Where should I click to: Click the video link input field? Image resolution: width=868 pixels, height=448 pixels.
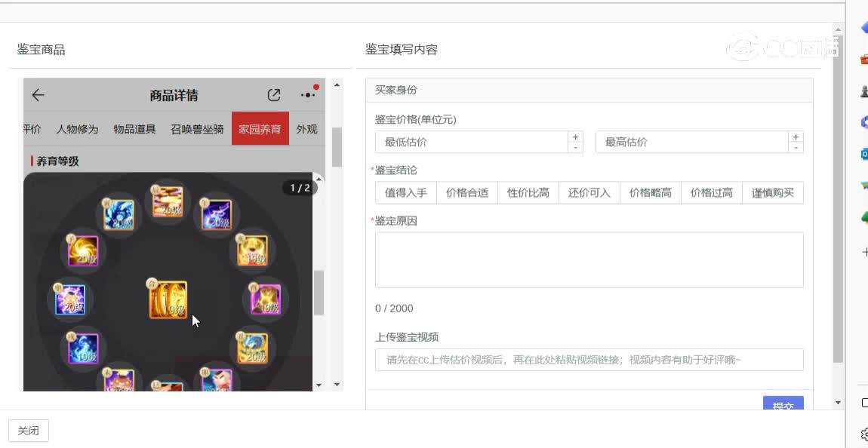click(589, 360)
